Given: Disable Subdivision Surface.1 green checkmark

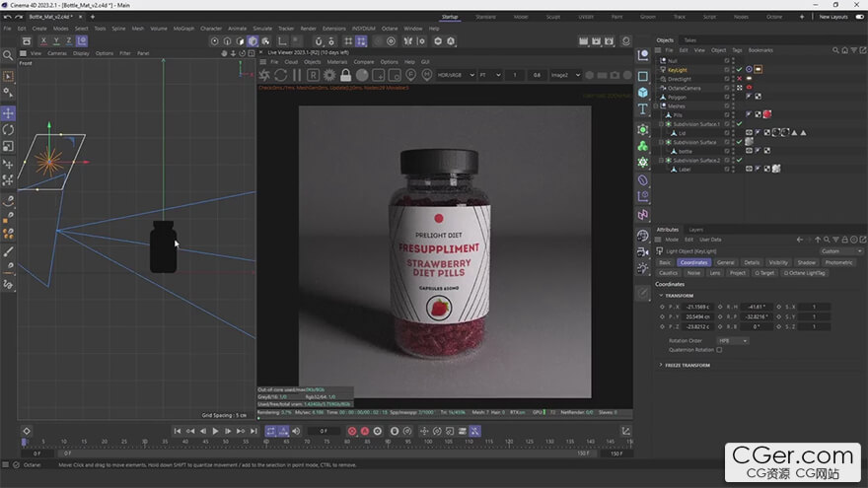Looking at the screenshot, I should (739, 124).
